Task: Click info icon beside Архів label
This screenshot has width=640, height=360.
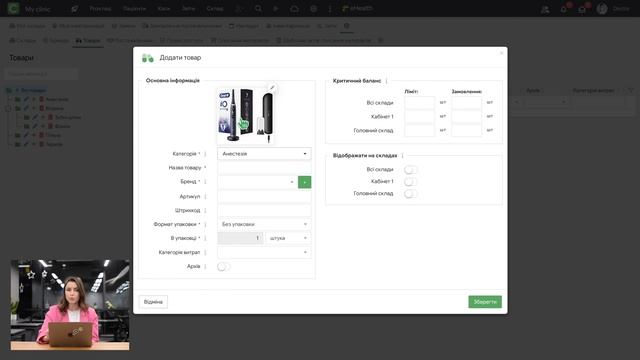Action: point(205,267)
